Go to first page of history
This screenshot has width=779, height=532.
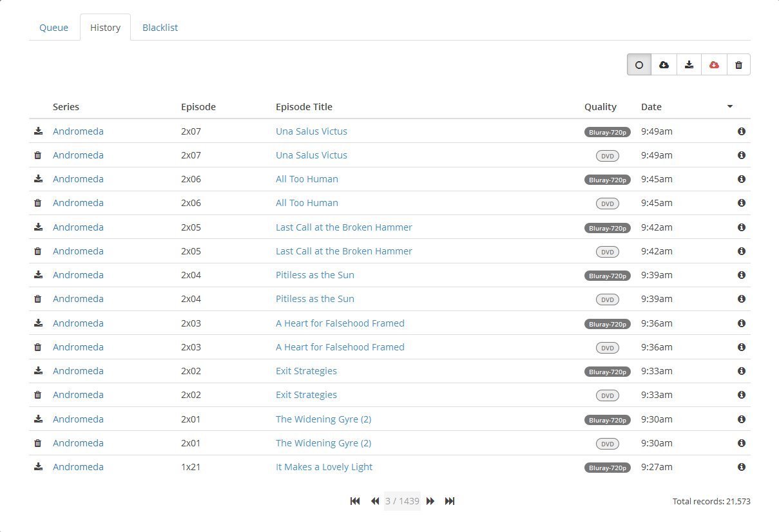[x=355, y=501]
